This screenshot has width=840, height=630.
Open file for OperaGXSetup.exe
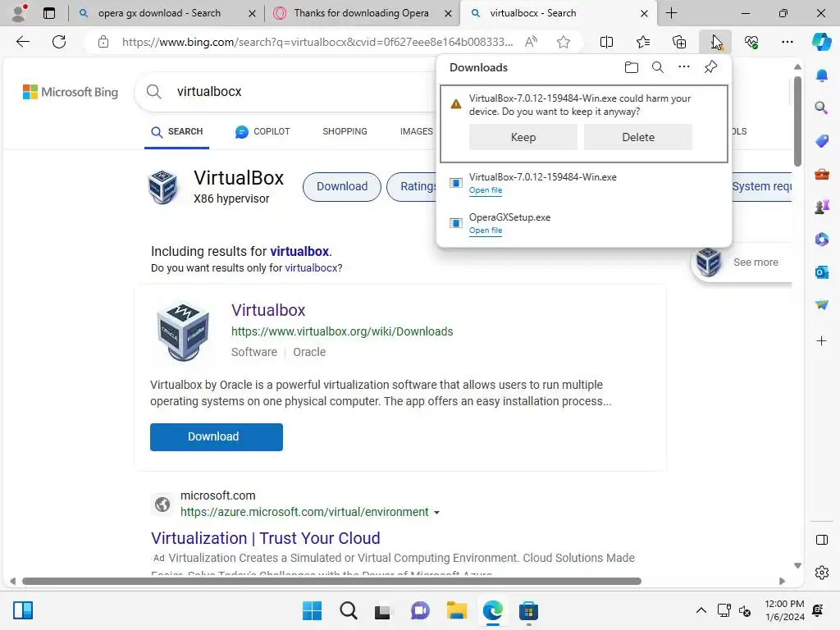coord(486,231)
